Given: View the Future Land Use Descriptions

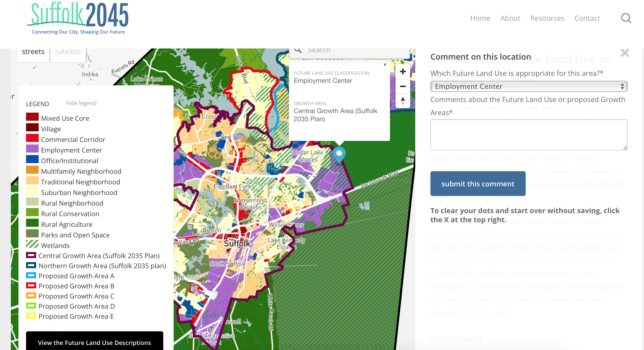Looking at the screenshot, I should coord(94,343).
